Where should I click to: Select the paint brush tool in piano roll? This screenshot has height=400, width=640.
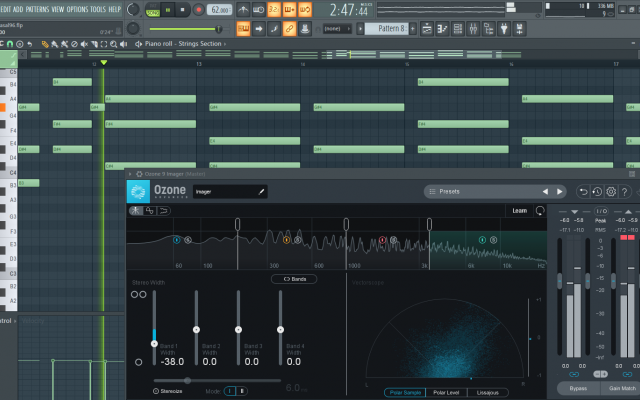[55, 44]
